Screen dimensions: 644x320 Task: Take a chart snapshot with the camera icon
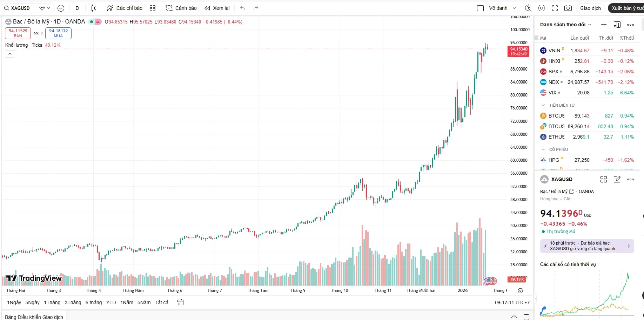(568, 8)
